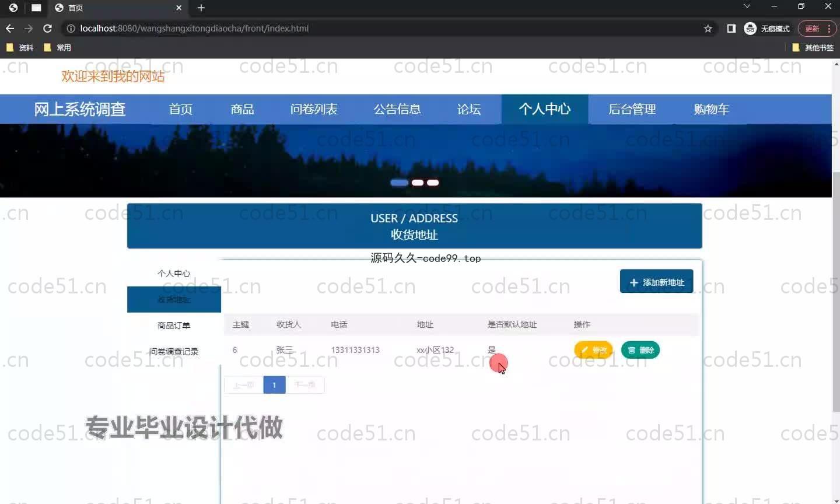Click the green 删除 delete button for 张三

[640, 350]
